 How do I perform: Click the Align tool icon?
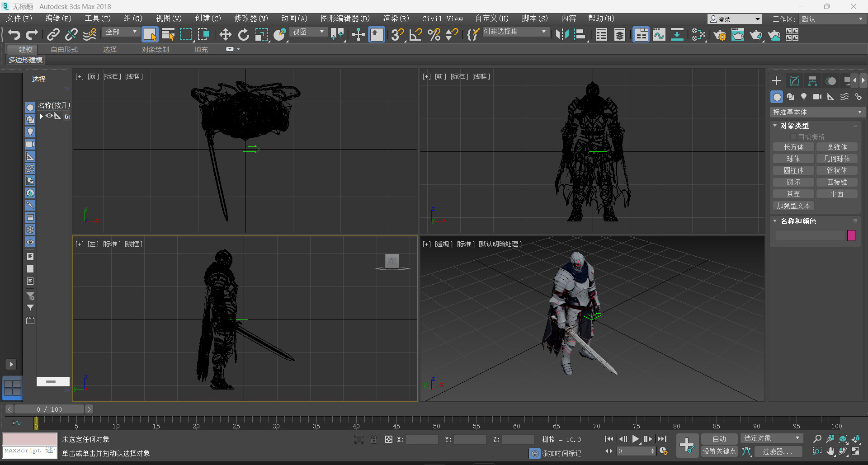pos(580,34)
